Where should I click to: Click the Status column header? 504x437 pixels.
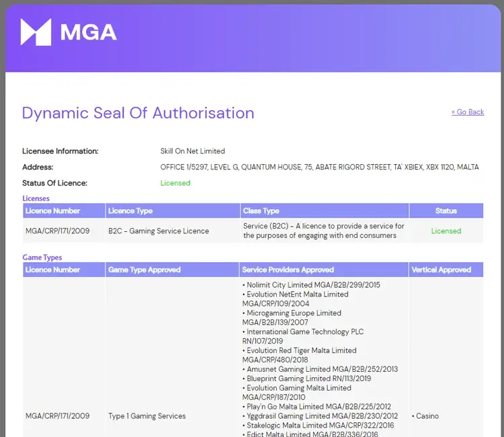click(446, 211)
